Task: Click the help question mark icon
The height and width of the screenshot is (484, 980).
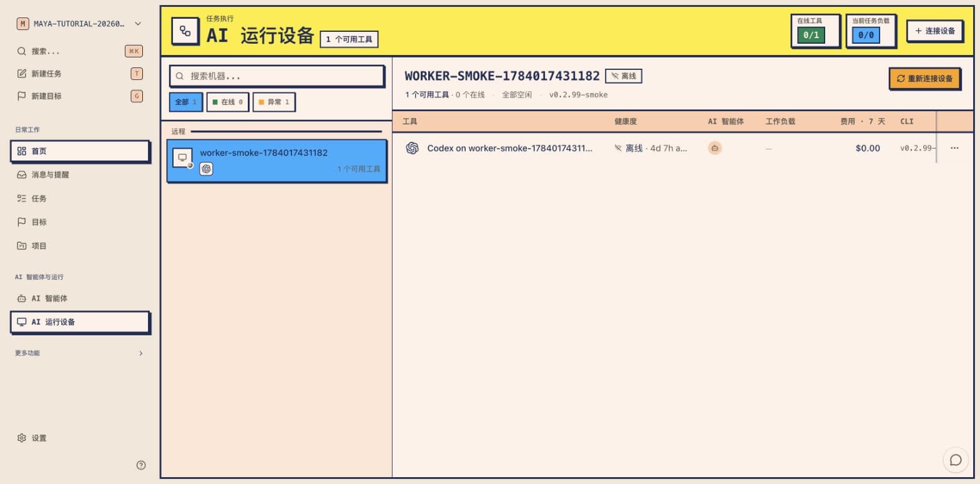Action: tap(141, 465)
